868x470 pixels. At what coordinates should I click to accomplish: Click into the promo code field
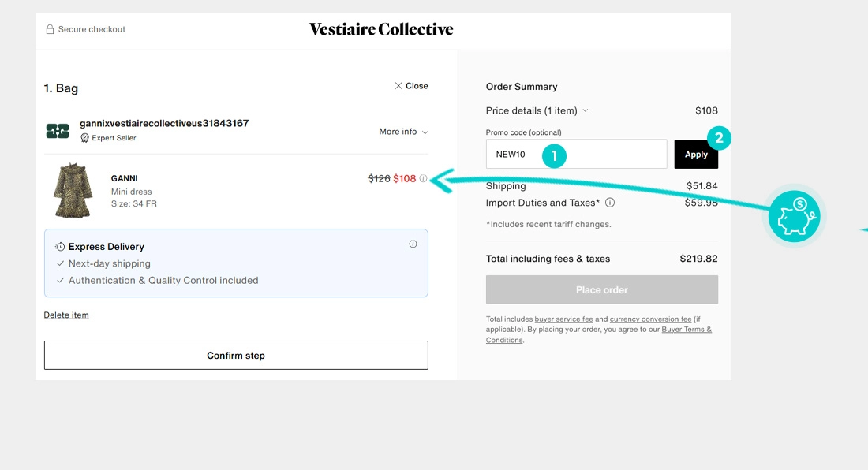pos(576,155)
